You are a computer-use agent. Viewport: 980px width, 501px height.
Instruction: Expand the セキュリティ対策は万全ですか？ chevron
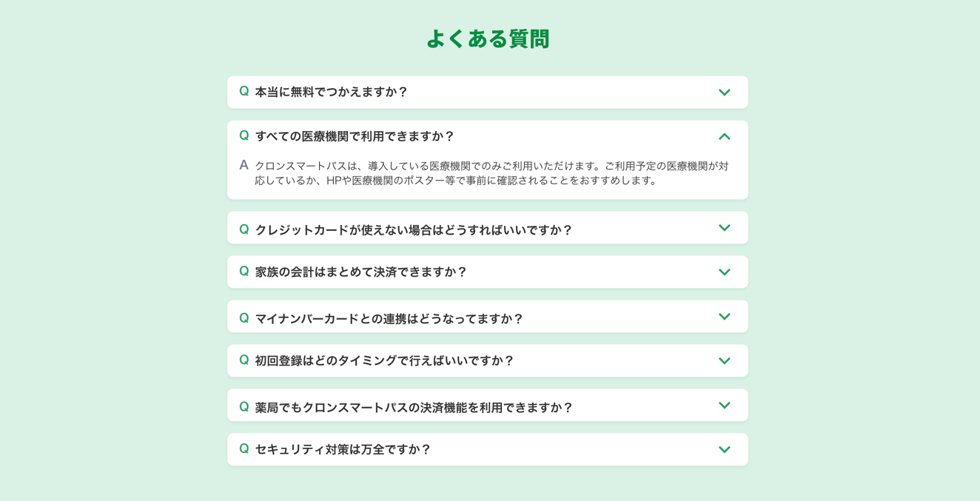point(725,450)
